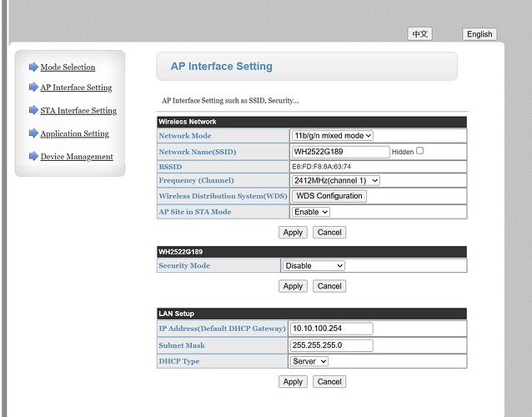This screenshot has width=532, height=417.
Task: Click the Subnet Mask input field
Action: (331, 345)
